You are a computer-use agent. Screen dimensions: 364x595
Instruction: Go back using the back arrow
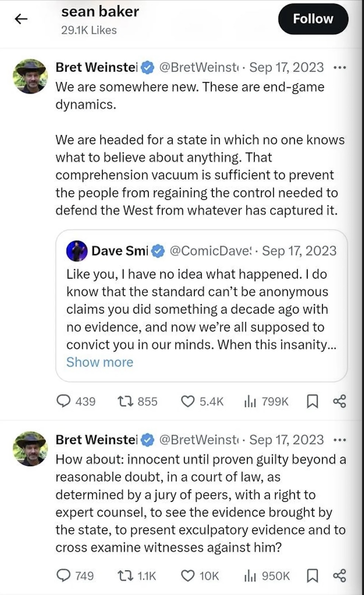(x=21, y=19)
